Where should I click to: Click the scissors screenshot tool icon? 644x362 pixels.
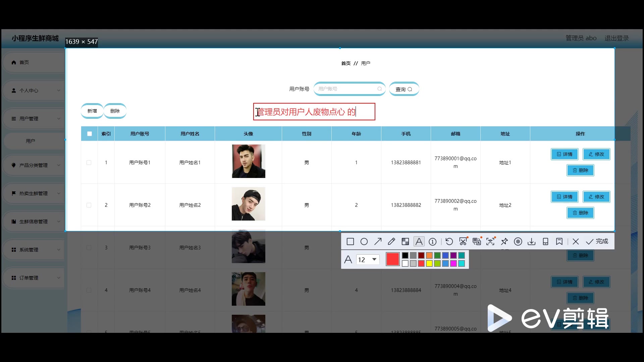463,242
